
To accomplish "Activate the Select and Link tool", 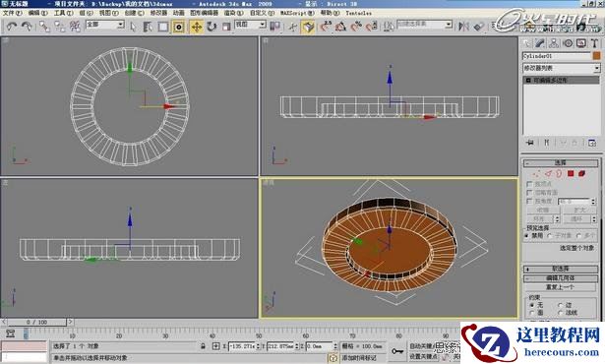I will pyautogui.click(x=44, y=27).
